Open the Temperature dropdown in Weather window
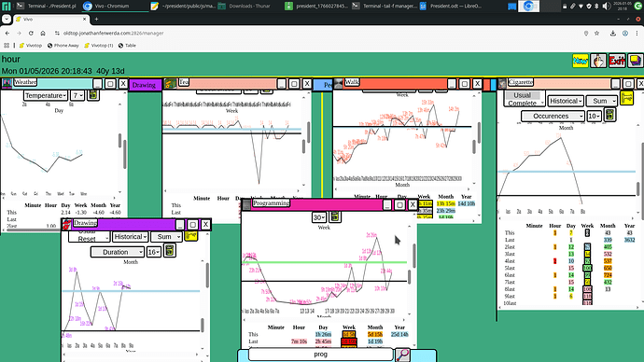The width and height of the screenshot is (644, 362). [45, 95]
